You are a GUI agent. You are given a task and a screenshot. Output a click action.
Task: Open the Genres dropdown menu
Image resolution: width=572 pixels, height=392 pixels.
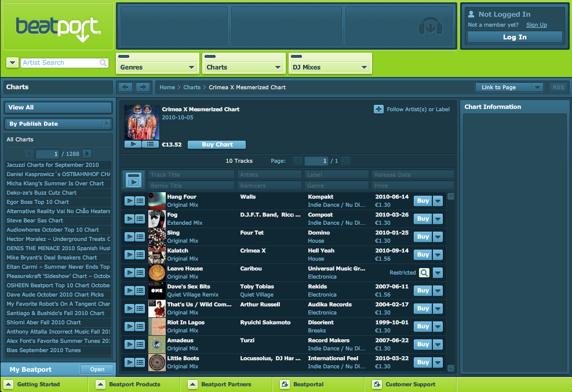tap(158, 67)
